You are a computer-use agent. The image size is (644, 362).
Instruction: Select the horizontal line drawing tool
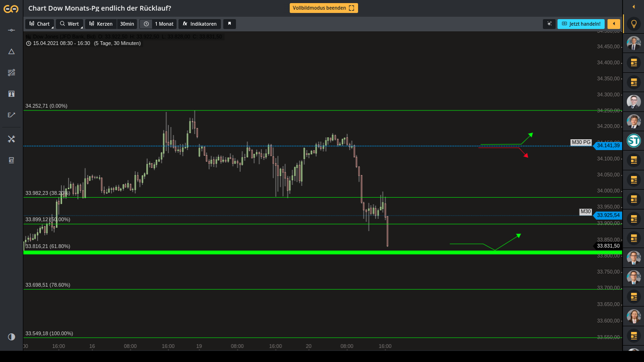tap(11, 30)
